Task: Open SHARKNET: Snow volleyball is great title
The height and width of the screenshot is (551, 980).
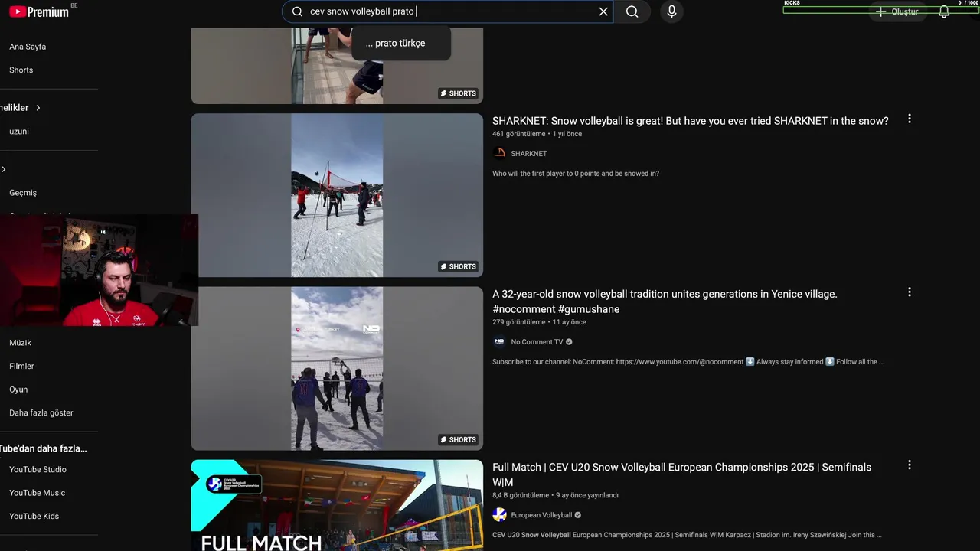Action: (691, 121)
